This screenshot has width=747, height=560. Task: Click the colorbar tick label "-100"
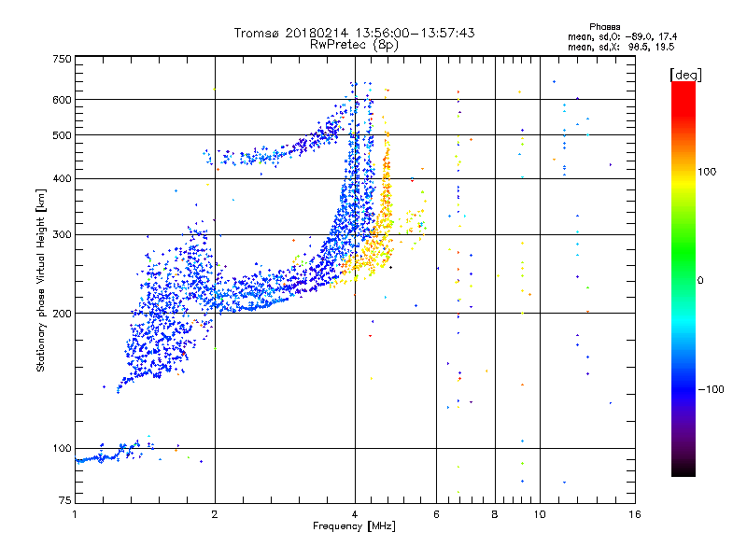[712, 389]
